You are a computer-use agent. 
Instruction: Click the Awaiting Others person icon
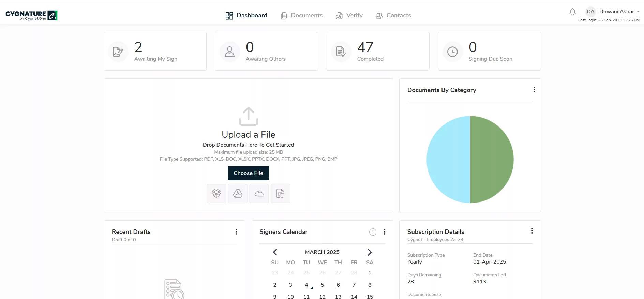coord(229,52)
